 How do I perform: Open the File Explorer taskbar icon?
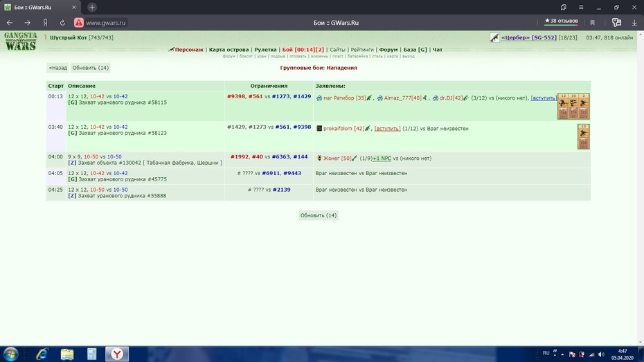(x=67, y=354)
